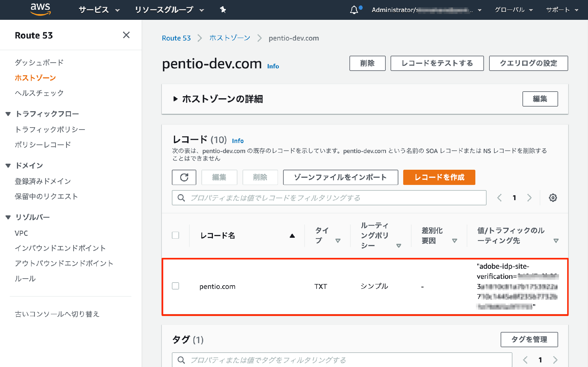Image resolution: width=588 pixels, height=367 pixels.
Task: Open the サポート dropdown
Action: pyautogui.click(x=562, y=10)
